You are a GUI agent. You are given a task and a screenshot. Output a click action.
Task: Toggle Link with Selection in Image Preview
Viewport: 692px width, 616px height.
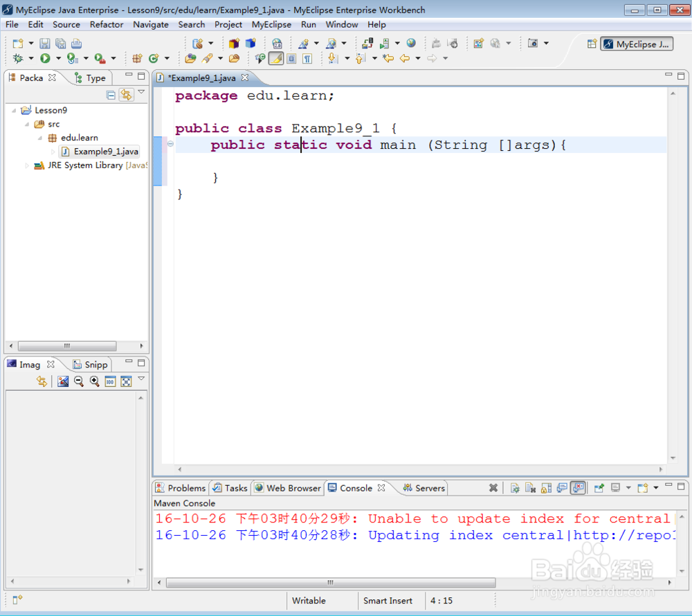coord(42,381)
